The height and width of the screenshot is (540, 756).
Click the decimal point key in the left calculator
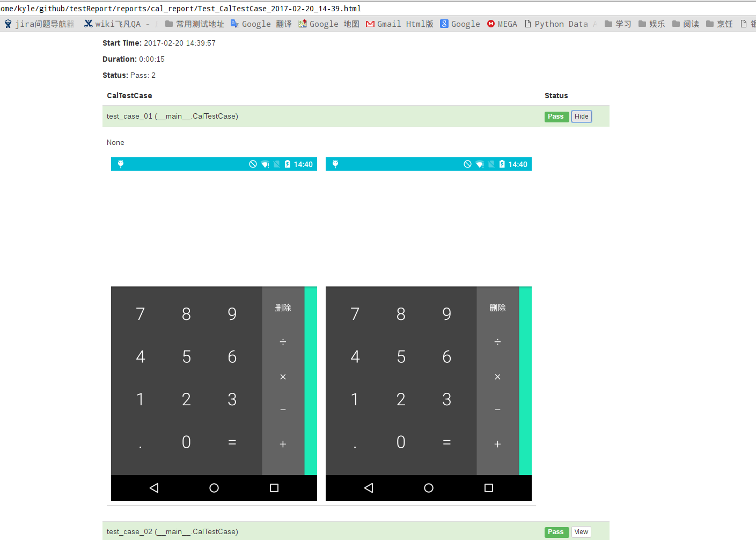click(x=141, y=446)
